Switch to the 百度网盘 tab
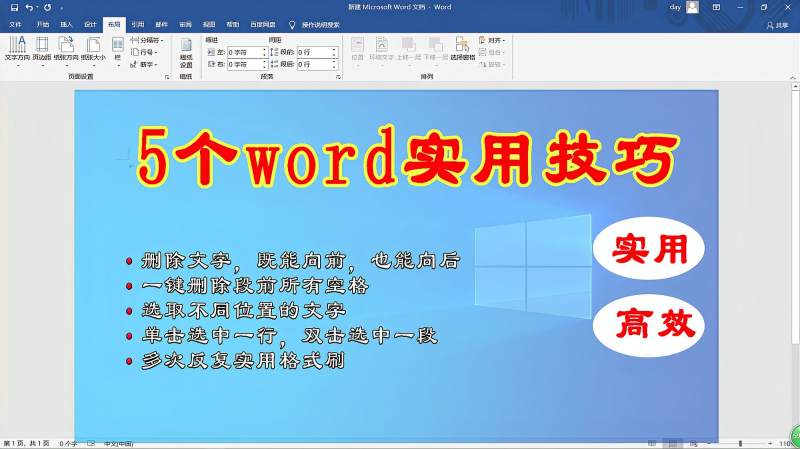The image size is (800, 449). tap(263, 24)
